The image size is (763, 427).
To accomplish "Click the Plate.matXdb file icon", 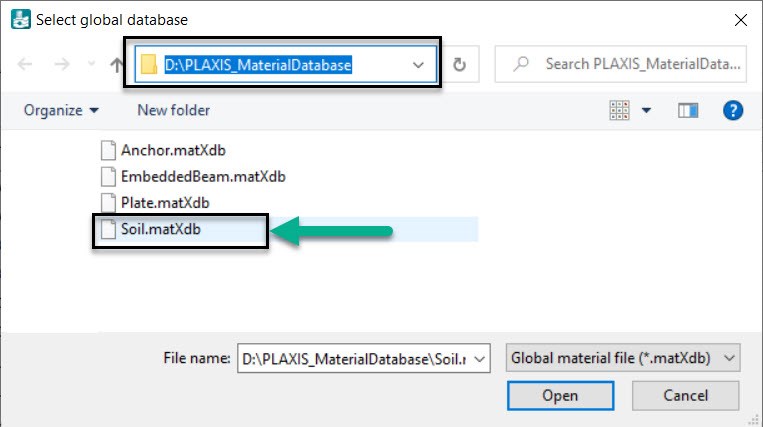I will pyautogui.click(x=108, y=203).
